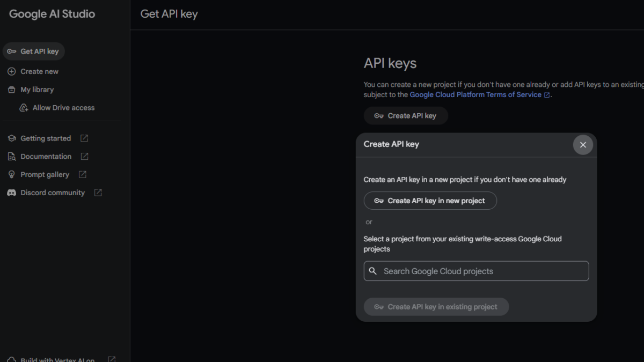Click the Create API key button on main page
This screenshot has height=362, width=644.
(406, 115)
